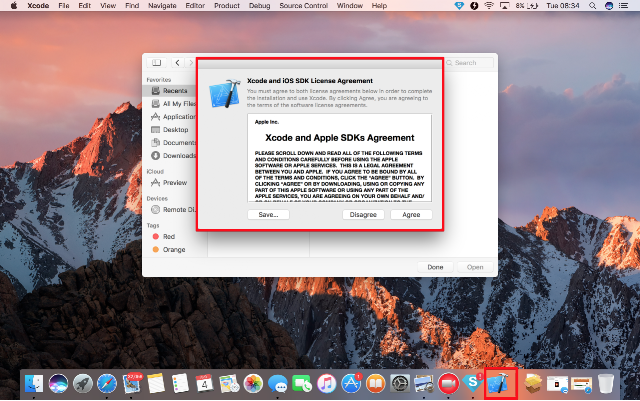Open Safari compass icon in Dock

pos(107,384)
